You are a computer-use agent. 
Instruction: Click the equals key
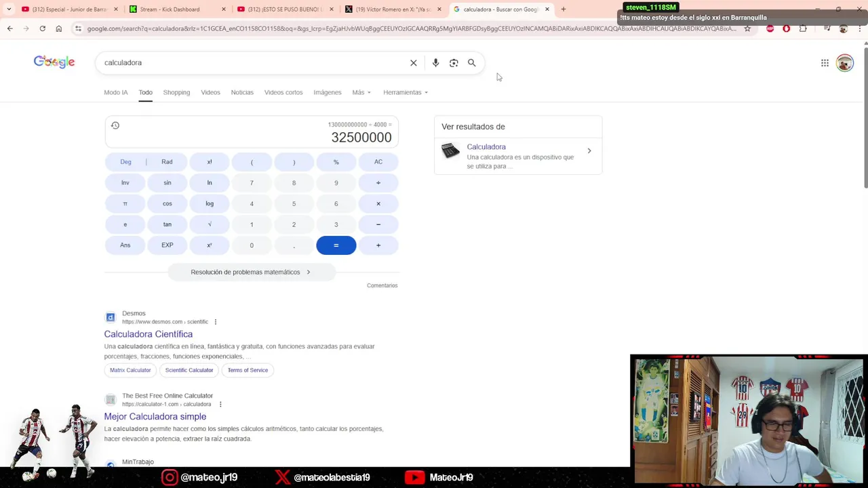tap(336, 245)
